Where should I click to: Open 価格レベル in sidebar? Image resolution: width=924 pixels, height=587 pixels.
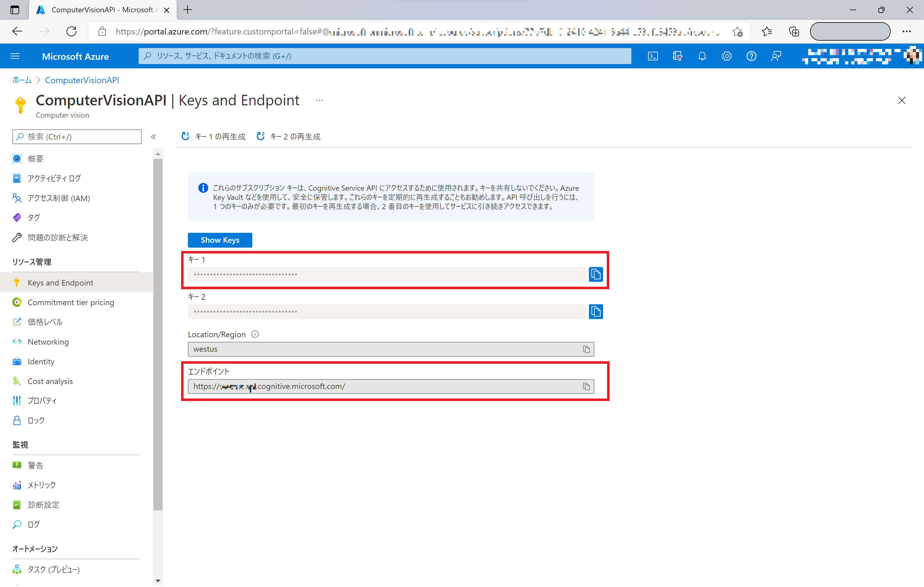coord(77,322)
